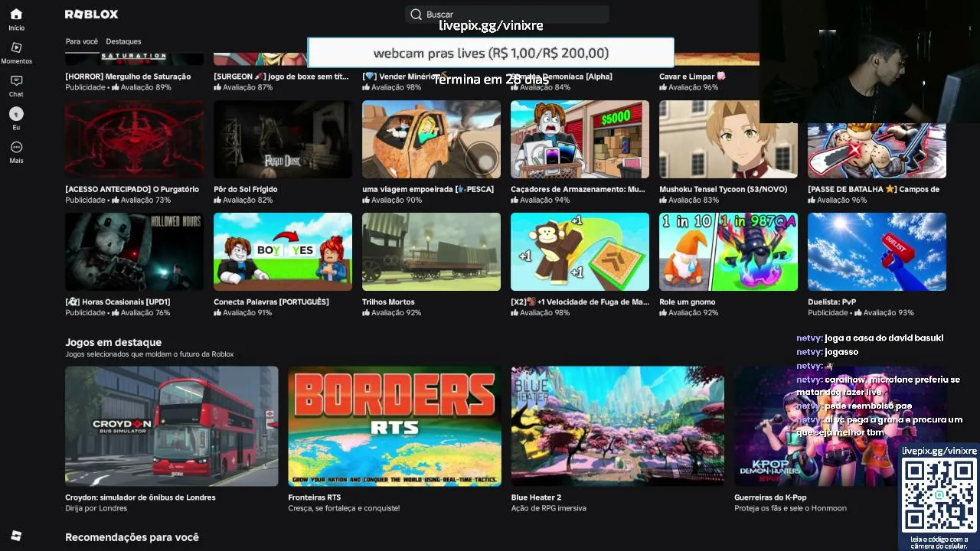Open the Pôr do Sol Frígido thumbnail
The image size is (980, 551).
coord(283,139)
